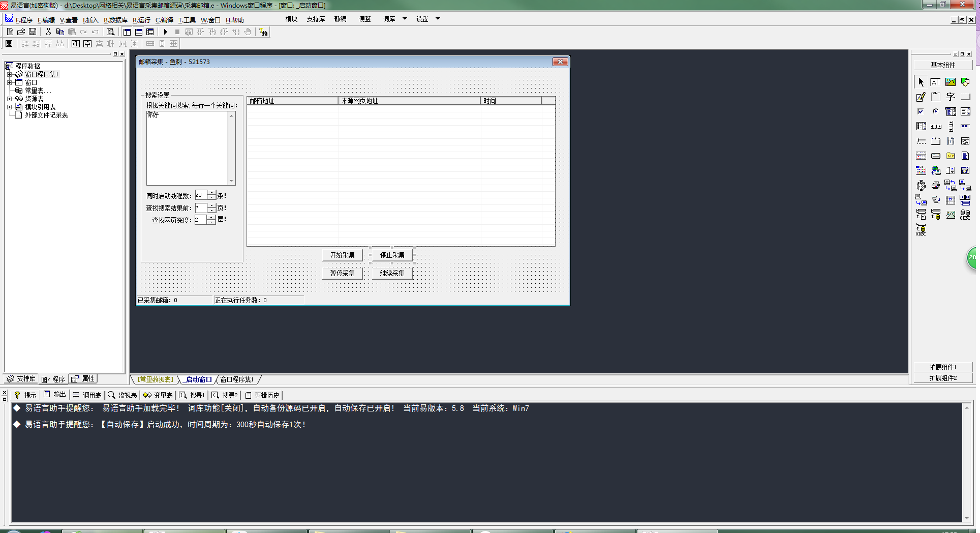Select the picture box component icon

(950, 82)
